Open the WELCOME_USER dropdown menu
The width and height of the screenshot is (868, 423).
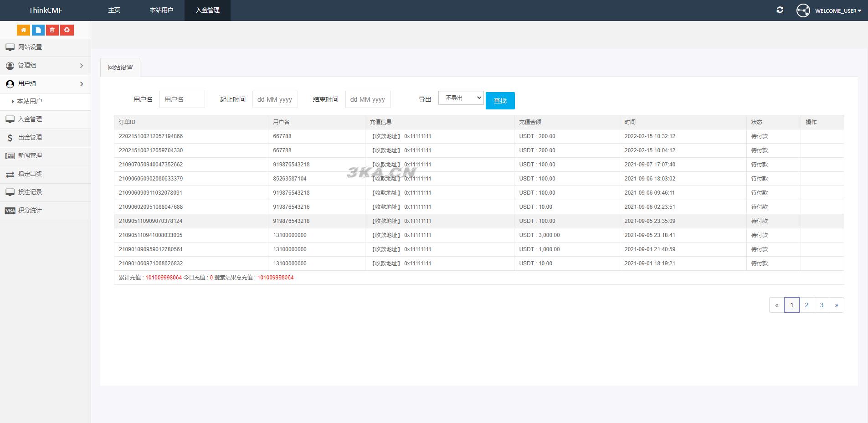point(838,10)
